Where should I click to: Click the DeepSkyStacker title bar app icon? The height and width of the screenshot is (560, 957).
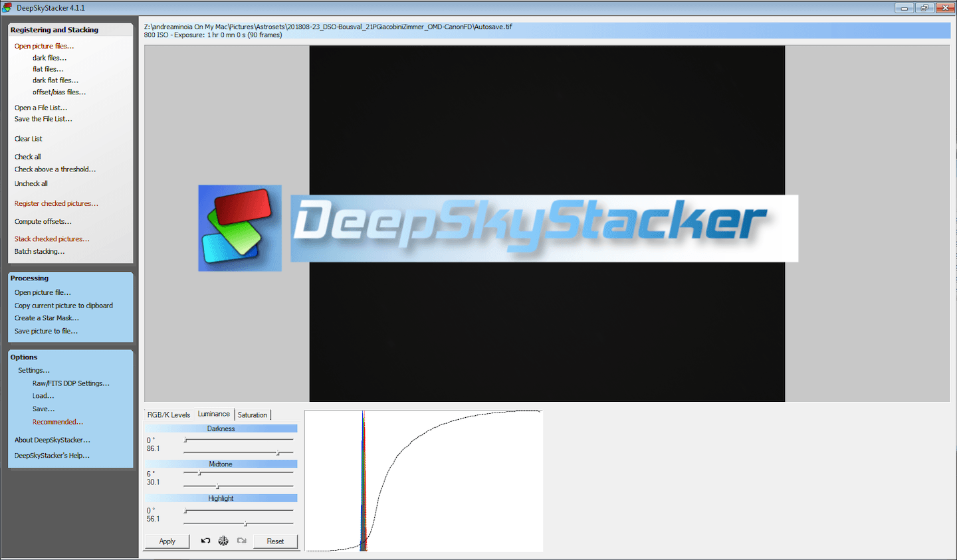tap(7, 8)
